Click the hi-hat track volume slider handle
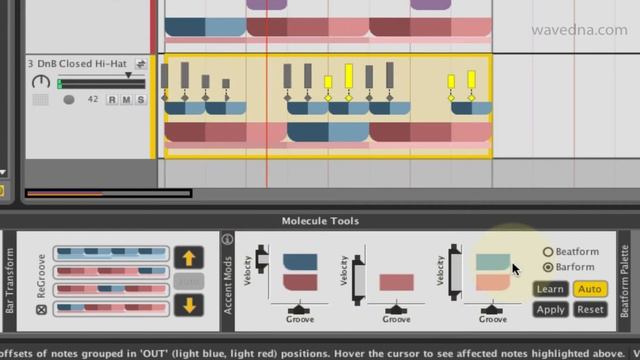This screenshot has height=360, width=640. tap(129, 75)
